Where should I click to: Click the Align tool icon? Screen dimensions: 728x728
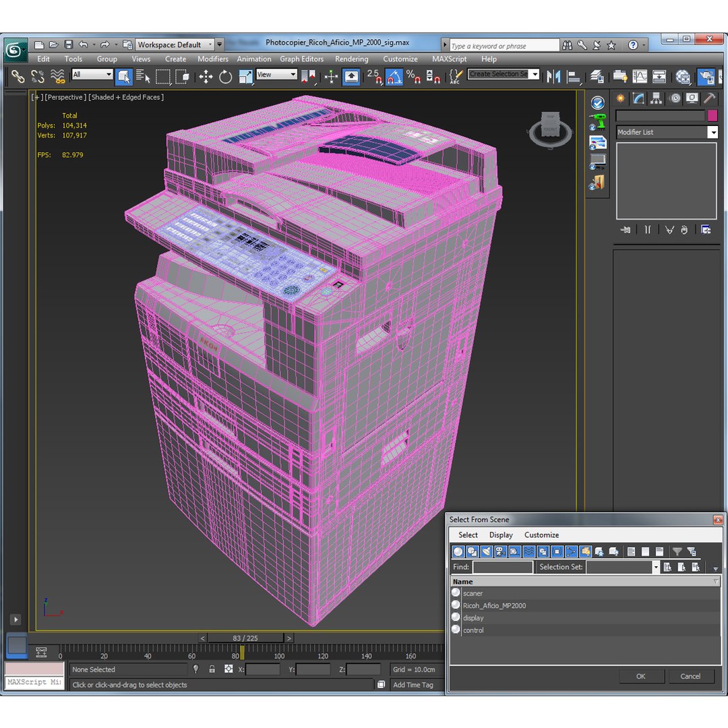574,76
